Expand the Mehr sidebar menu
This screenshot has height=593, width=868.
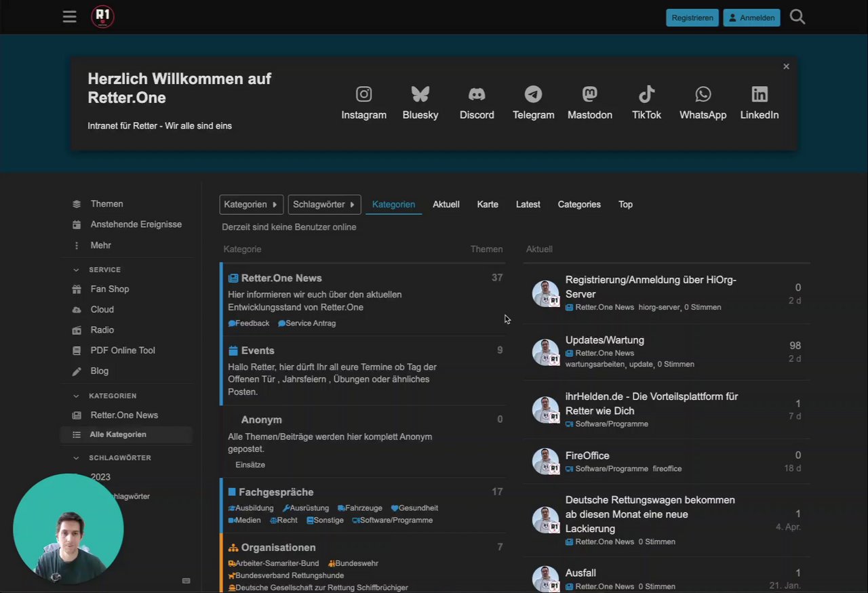[100, 245]
